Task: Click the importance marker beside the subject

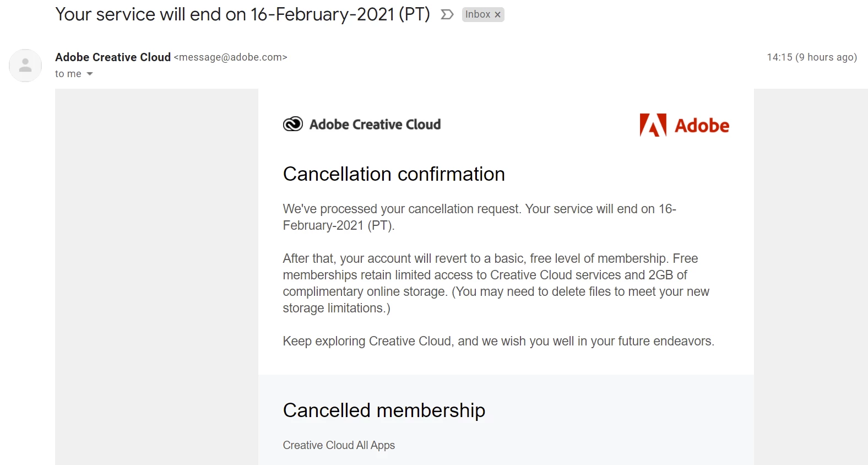Action: point(447,14)
